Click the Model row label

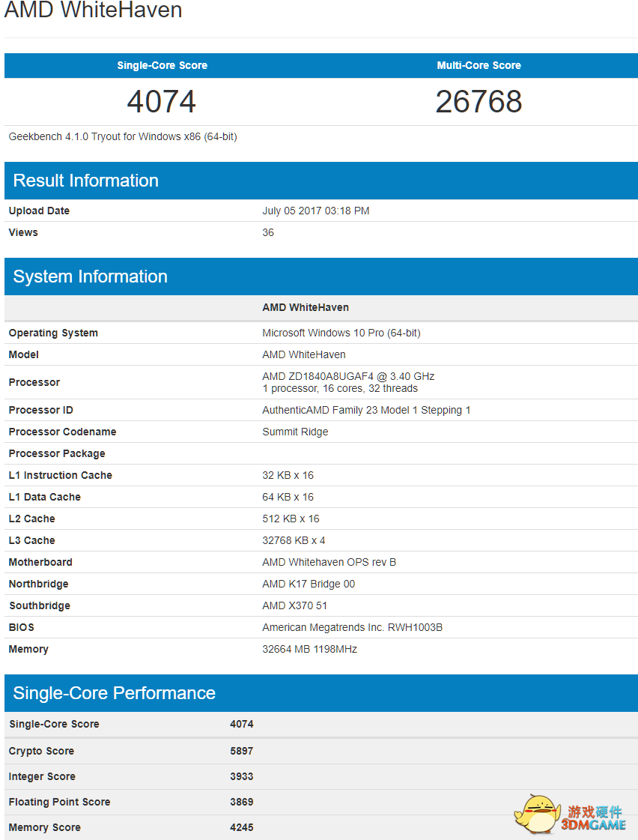pos(23,354)
